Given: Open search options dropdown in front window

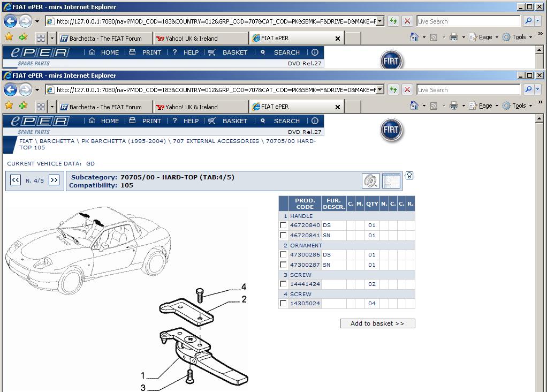Looking at the screenshot, I should pos(537,90).
